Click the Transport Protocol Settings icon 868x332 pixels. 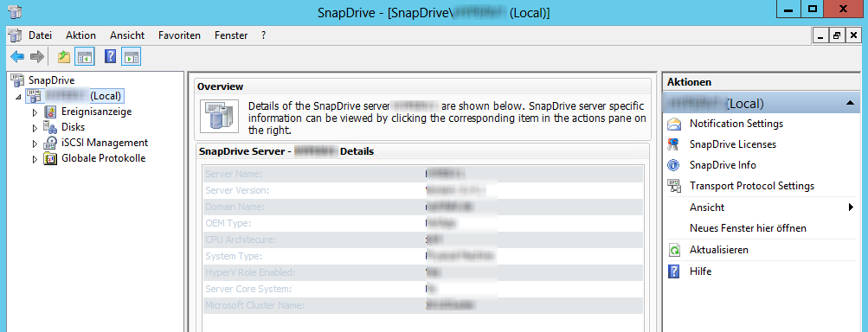click(x=673, y=187)
